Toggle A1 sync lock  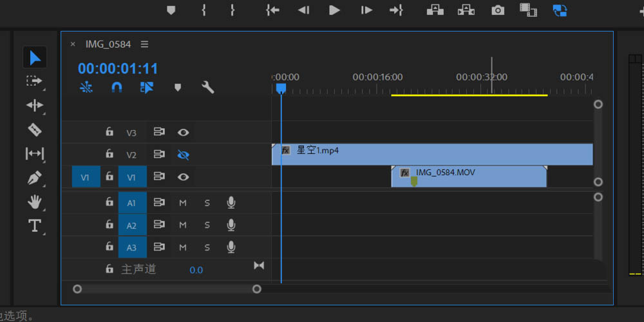(159, 202)
